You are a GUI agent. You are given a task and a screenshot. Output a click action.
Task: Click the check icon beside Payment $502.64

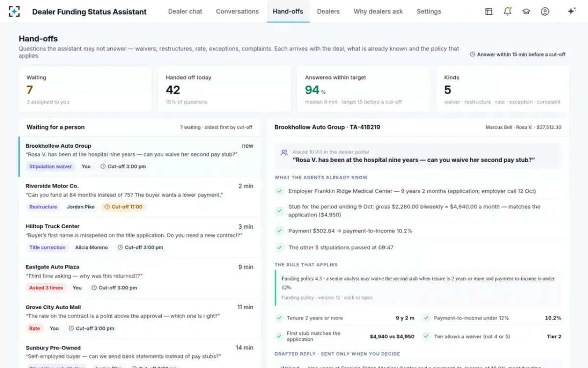pos(279,231)
